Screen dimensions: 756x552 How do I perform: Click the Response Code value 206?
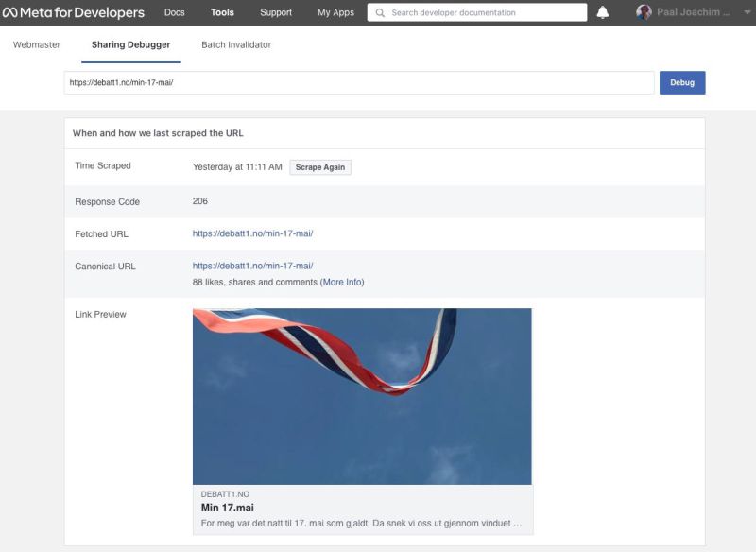[200, 201]
